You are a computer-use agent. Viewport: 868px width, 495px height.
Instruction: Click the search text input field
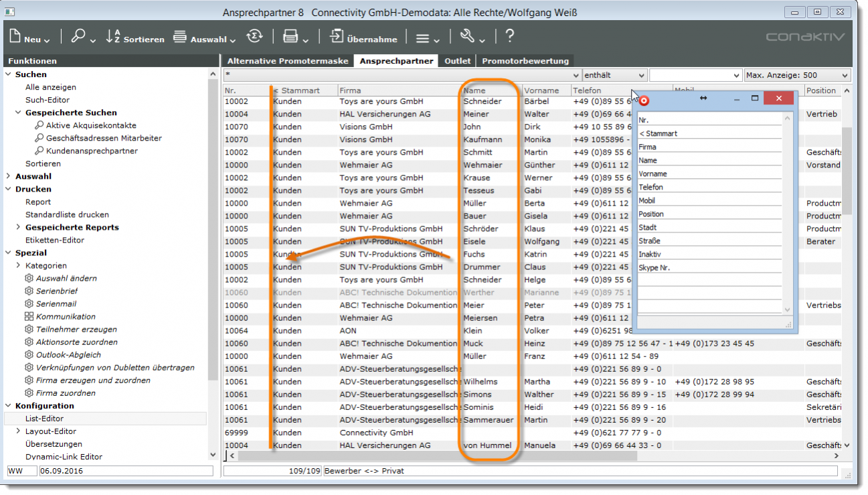402,76
